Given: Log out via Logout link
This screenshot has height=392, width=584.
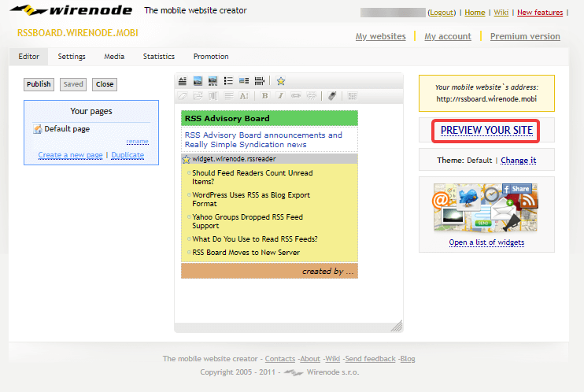Looking at the screenshot, I should (442, 13).
